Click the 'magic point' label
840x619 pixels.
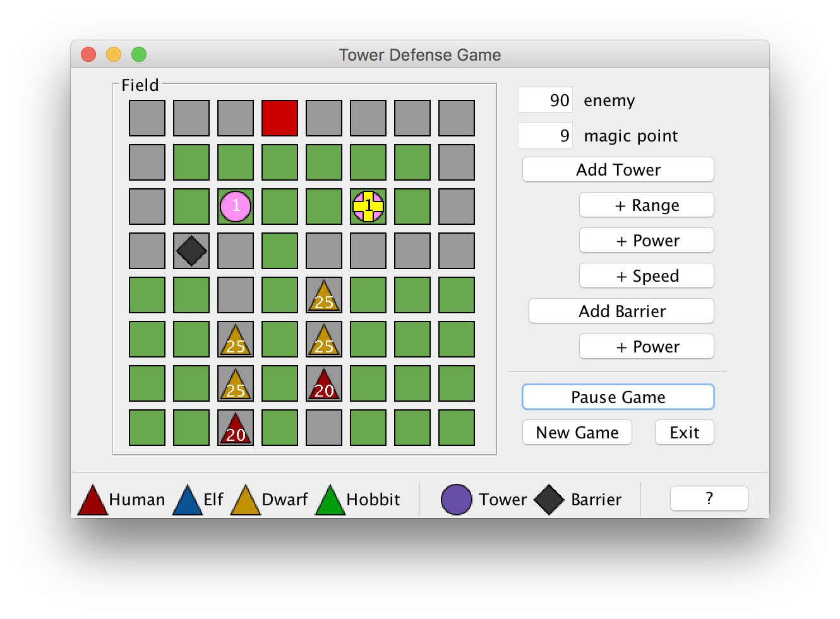coord(631,136)
